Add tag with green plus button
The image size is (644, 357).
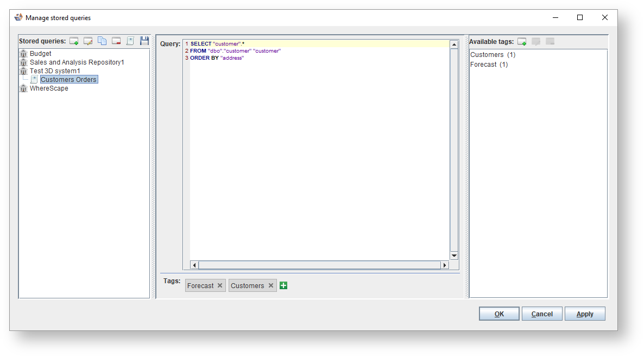point(283,285)
